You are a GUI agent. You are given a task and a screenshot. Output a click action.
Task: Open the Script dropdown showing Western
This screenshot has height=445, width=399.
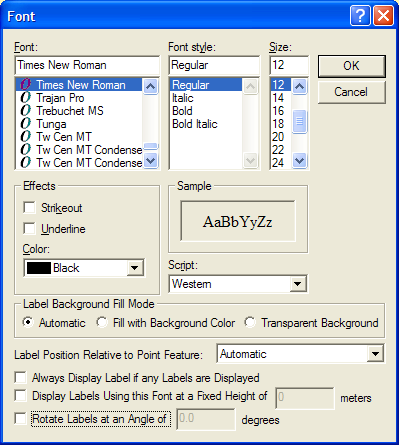(x=297, y=284)
